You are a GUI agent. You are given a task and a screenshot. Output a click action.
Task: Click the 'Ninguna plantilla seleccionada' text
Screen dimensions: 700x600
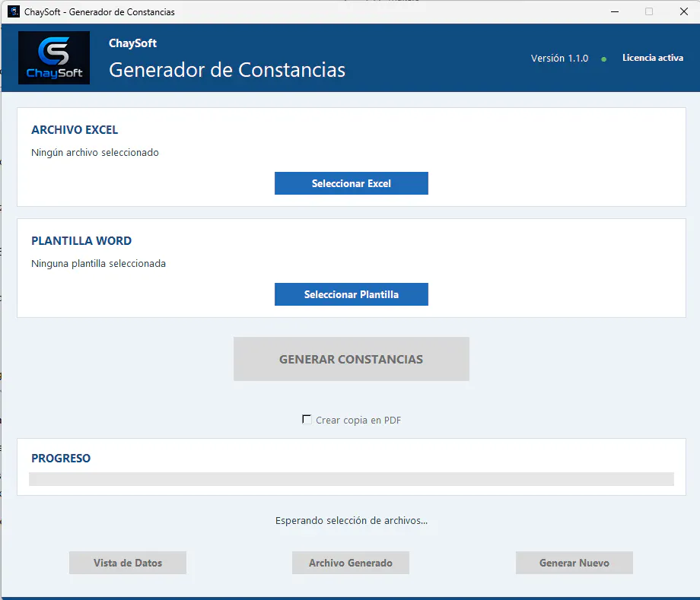tap(99, 264)
